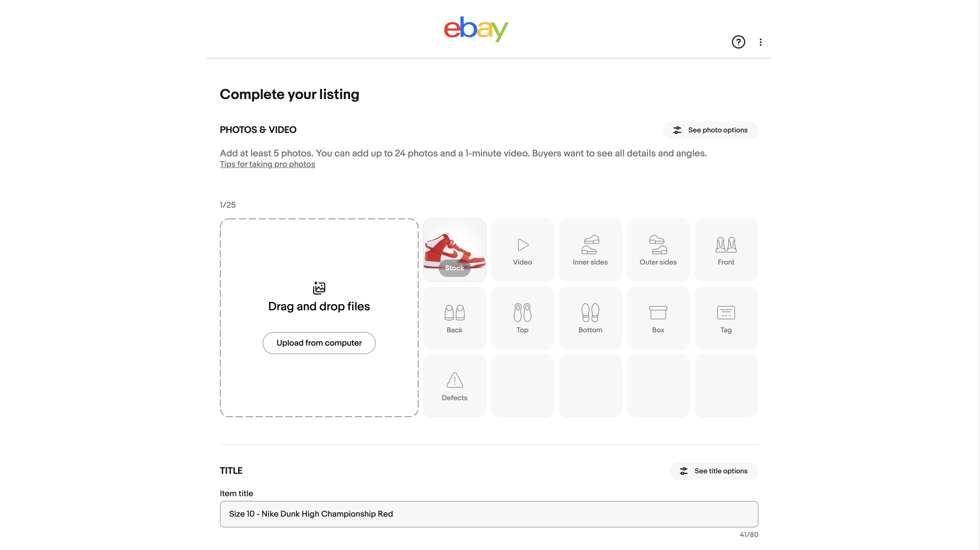Open the Inner sides photo slot

click(x=590, y=250)
